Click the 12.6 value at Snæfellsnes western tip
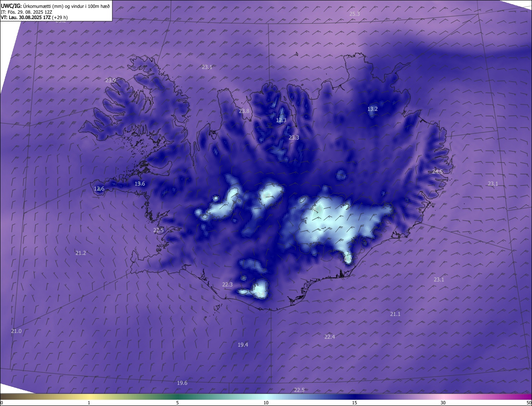 tap(99, 189)
